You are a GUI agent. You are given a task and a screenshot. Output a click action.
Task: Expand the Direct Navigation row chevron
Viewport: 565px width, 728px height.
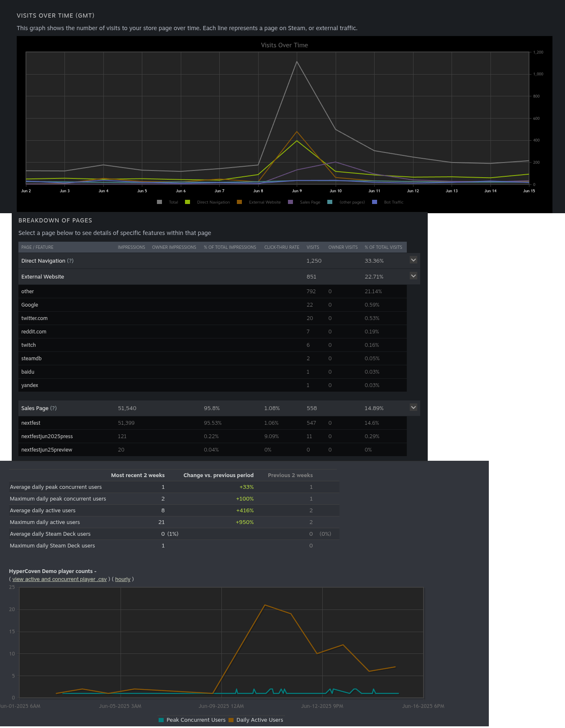point(413,260)
